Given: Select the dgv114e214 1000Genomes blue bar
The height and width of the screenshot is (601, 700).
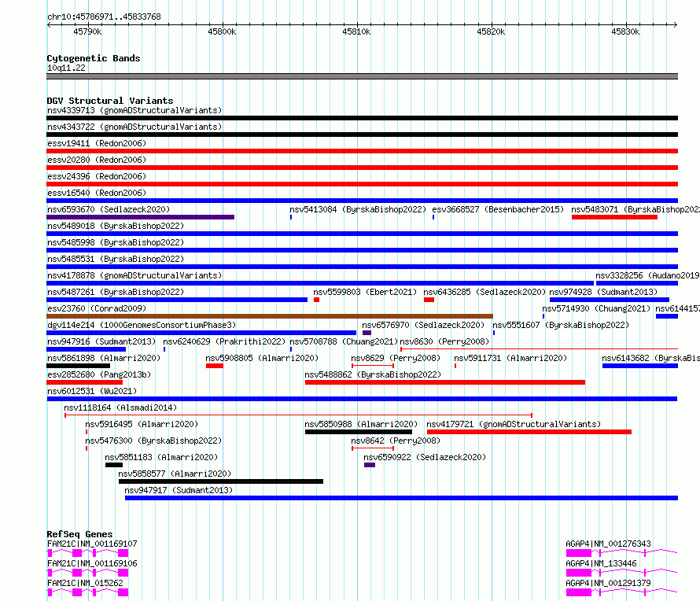Looking at the screenshot, I should (x=201, y=333).
